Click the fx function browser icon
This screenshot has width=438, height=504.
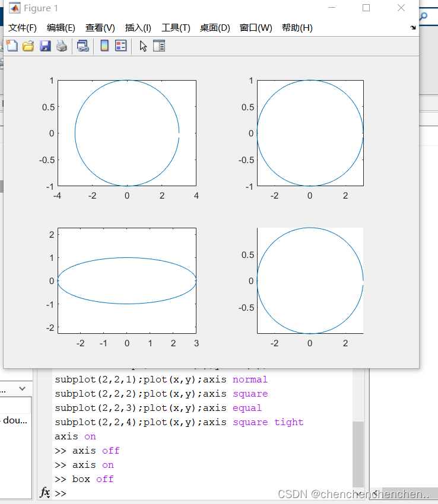click(45, 492)
